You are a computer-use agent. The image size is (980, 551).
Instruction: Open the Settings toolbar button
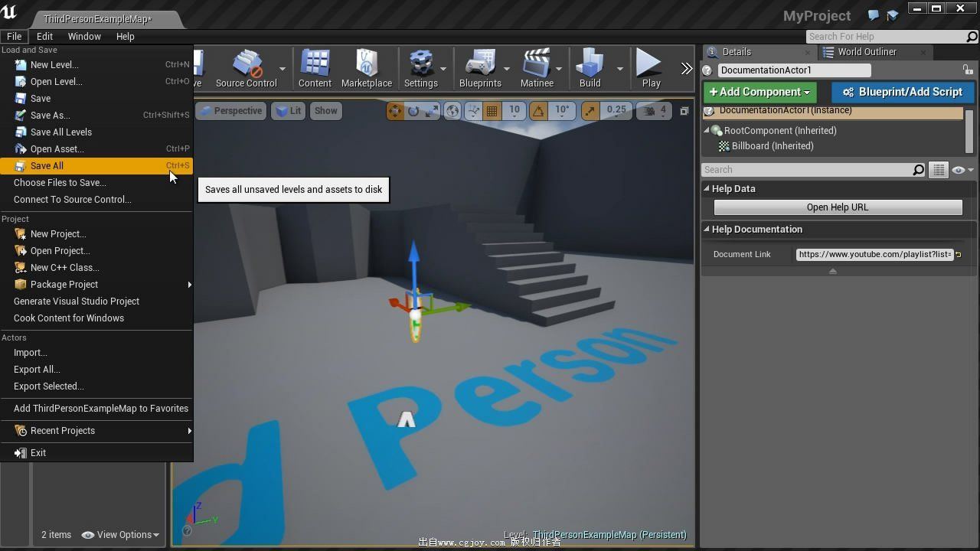coord(420,69)
